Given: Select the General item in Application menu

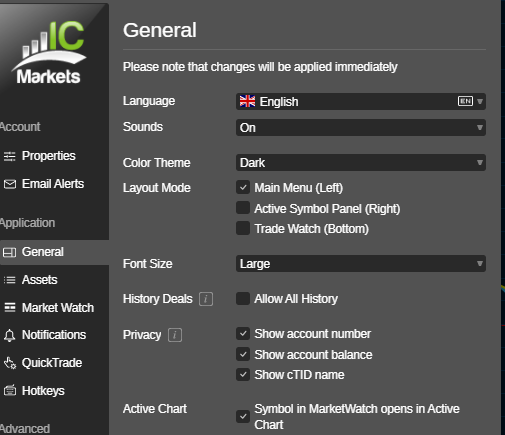Looking at the screenshot, I should [x=54, y=252].
